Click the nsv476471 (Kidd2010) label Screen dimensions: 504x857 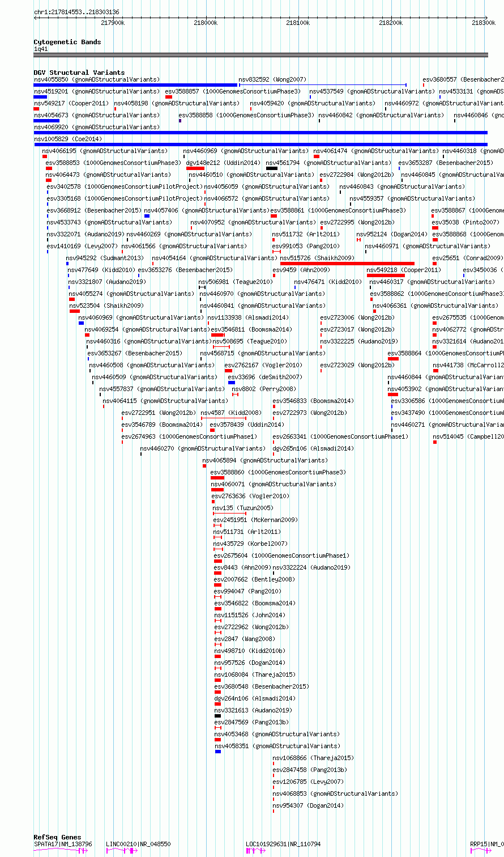coord(327,282)
